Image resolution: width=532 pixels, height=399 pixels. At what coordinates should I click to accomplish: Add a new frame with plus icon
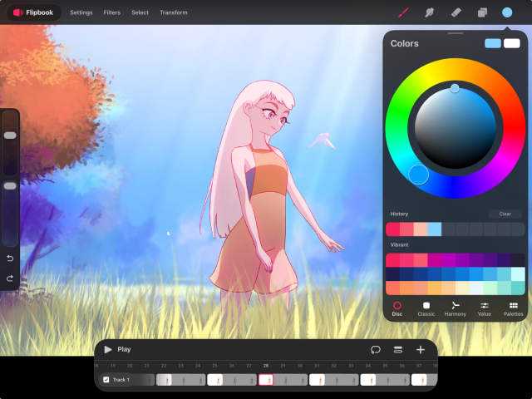[x=421, y=349]
